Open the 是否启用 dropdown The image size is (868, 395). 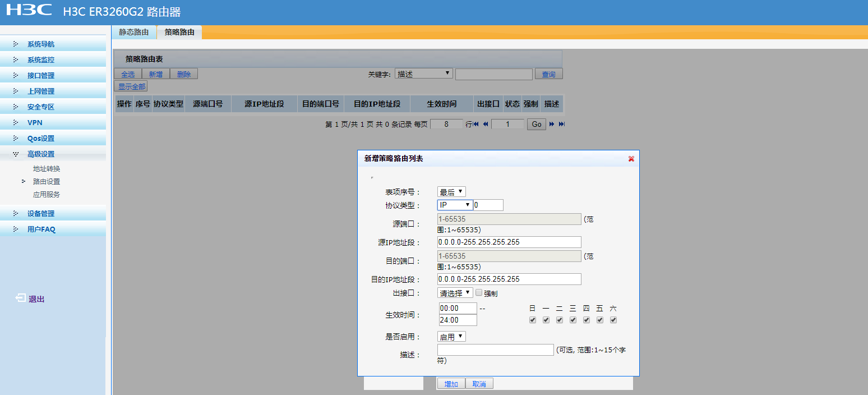[x=451, y=337]
